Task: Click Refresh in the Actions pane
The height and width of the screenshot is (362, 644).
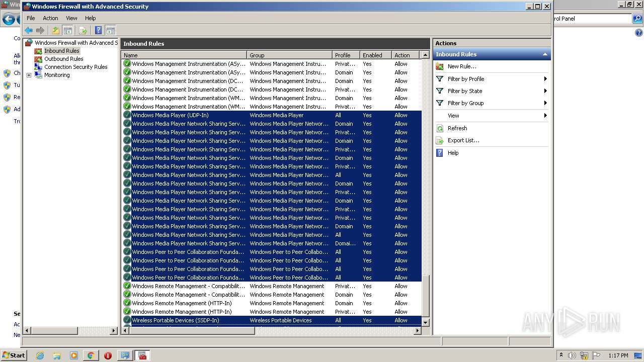Action: click(457, 128)
